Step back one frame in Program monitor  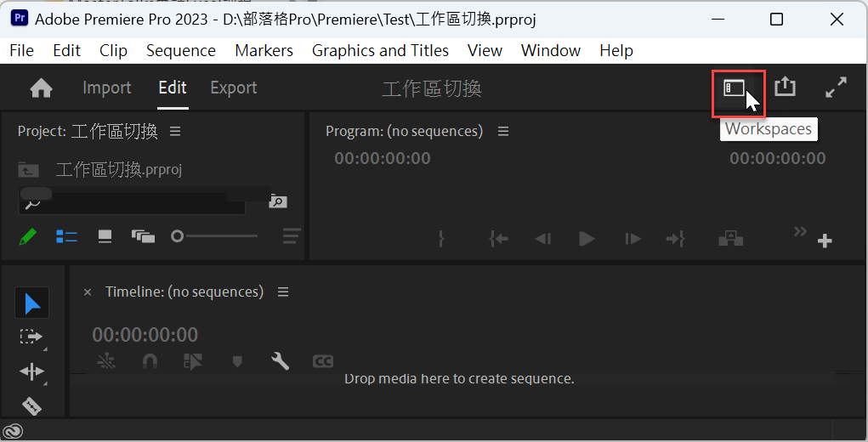tap(543, 239)
